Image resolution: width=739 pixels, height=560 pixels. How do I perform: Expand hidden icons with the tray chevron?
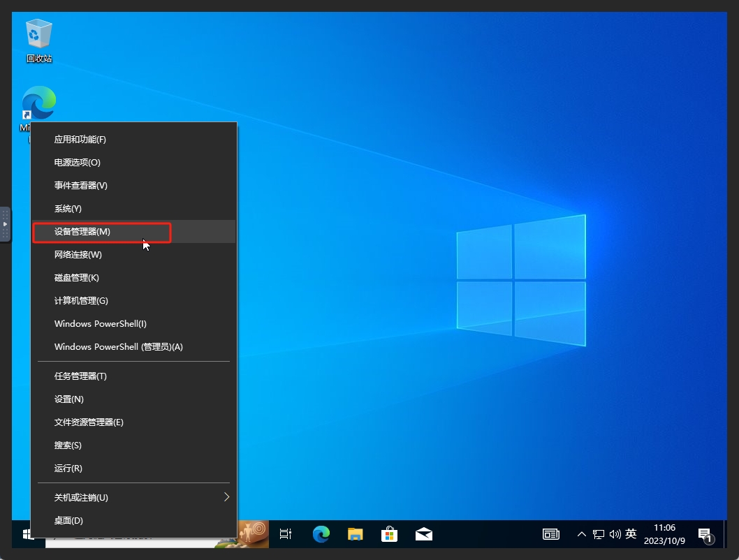point(582,534)
